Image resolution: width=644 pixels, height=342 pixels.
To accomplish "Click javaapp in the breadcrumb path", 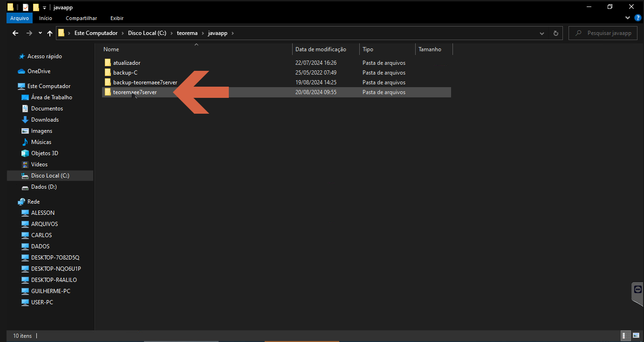I will coord(218,33).
